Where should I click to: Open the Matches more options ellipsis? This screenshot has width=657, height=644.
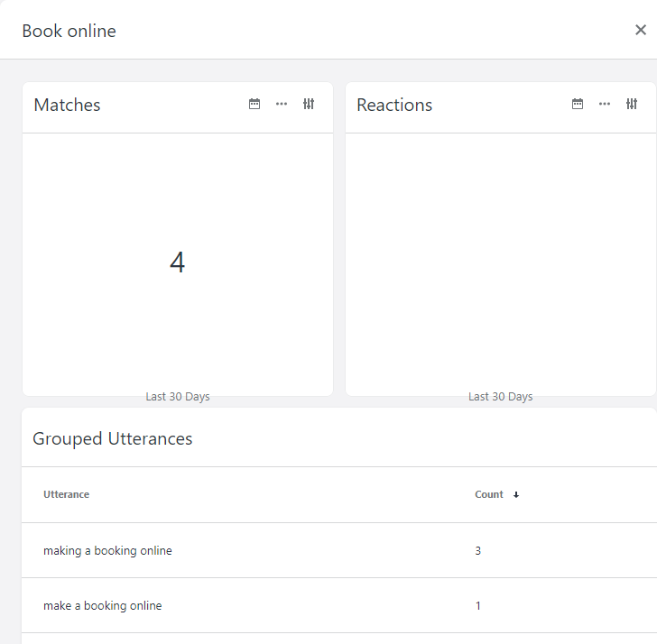coord(282,105)
